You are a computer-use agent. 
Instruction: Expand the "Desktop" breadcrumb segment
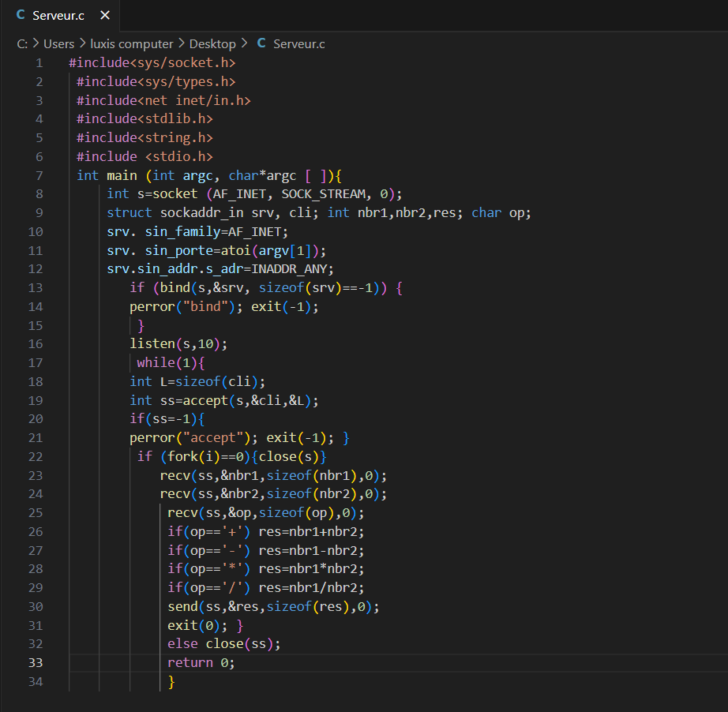point(212,44)
